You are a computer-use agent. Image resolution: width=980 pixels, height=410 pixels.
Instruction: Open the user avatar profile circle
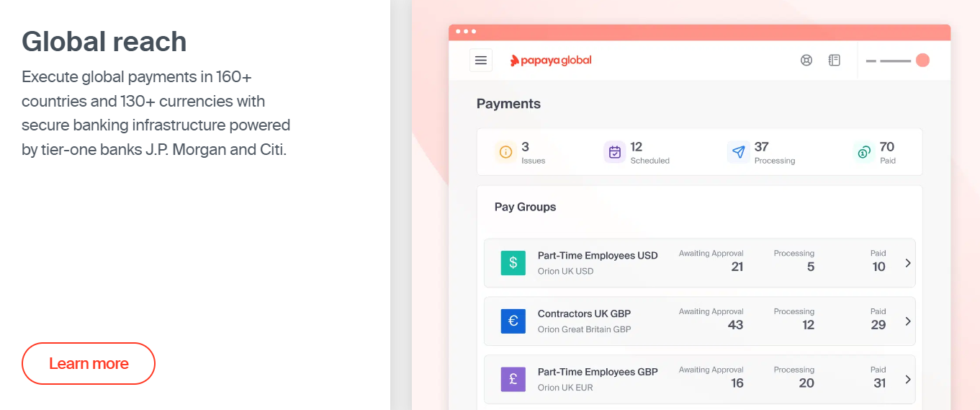click(922, 61)
